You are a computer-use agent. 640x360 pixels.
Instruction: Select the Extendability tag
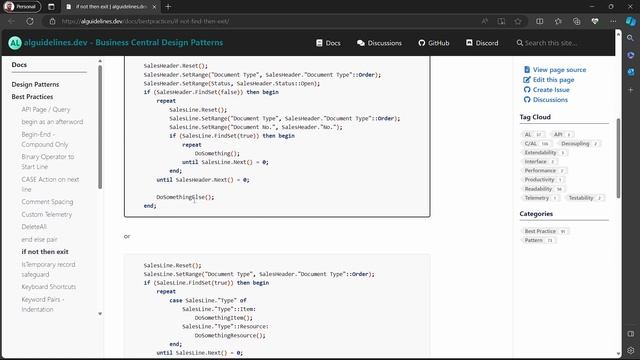(544, 153)
